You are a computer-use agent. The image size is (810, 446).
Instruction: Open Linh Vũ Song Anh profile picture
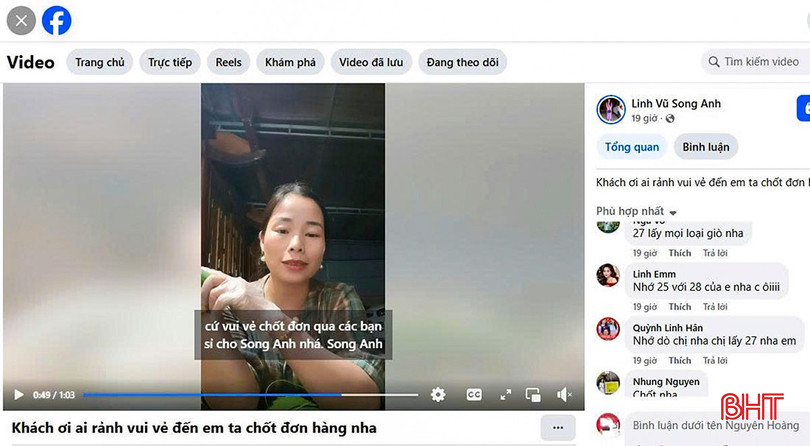tap(611, 109)
